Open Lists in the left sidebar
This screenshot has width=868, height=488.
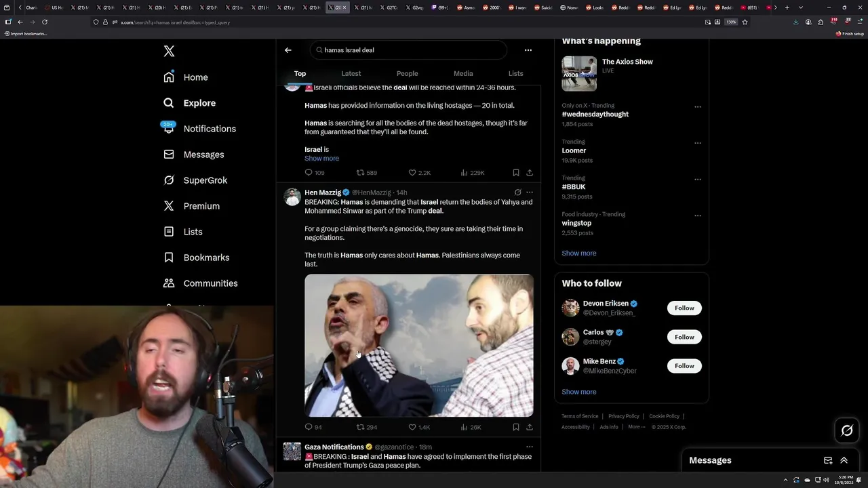click(x=182, y=232)
